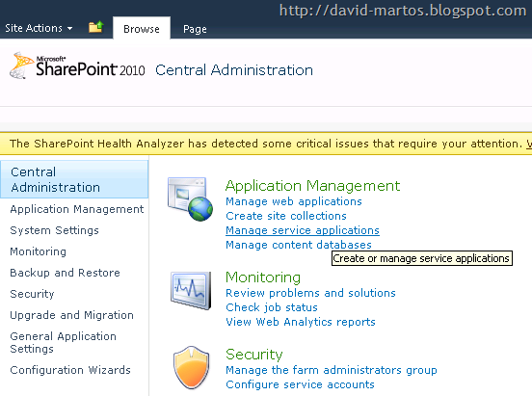Select Central Administration in the sidebar
Image resolution: width=532 pixels, height=396 pixels.
point(74,179)
